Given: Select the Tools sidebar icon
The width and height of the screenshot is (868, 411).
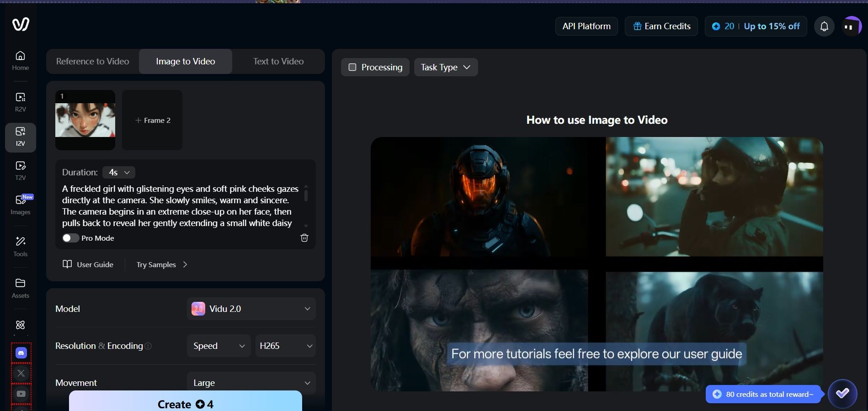Looking at the screenshot, I should point(20,247).
